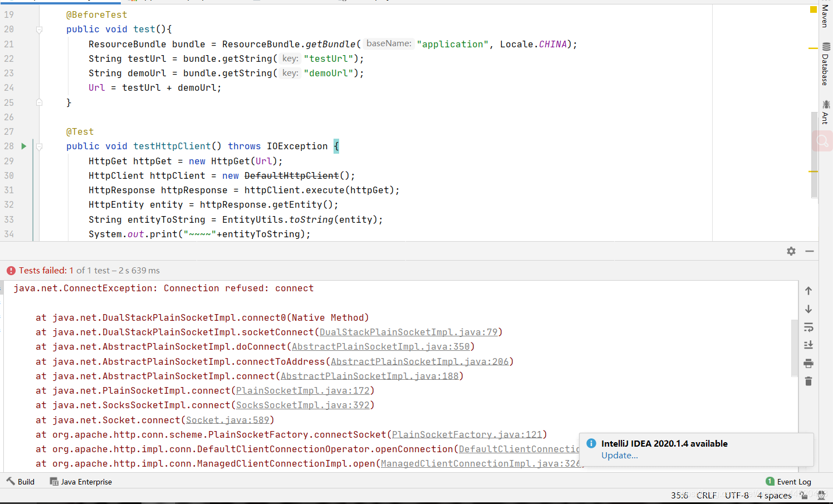Collapse the test() method fold at line 20
Image resolution: width=833 pixels, height=504 pixels.
tap(39, 30)
